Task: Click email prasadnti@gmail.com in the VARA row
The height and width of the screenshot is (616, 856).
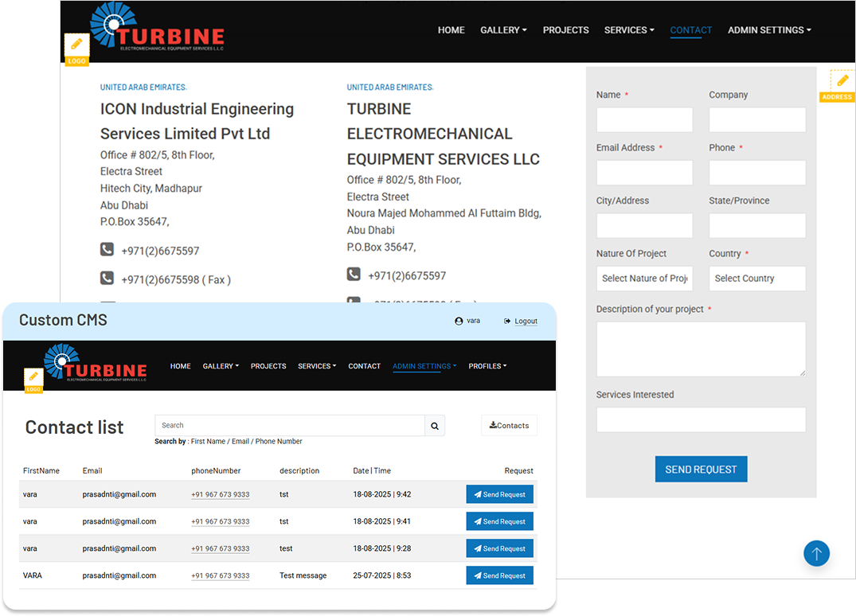Action: (x=119, y=575)
